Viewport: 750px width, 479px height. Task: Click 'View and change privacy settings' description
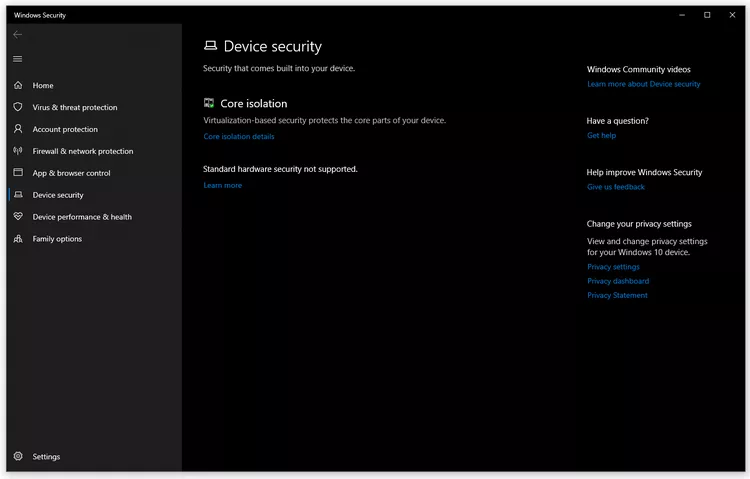click(x=647, y=247)
